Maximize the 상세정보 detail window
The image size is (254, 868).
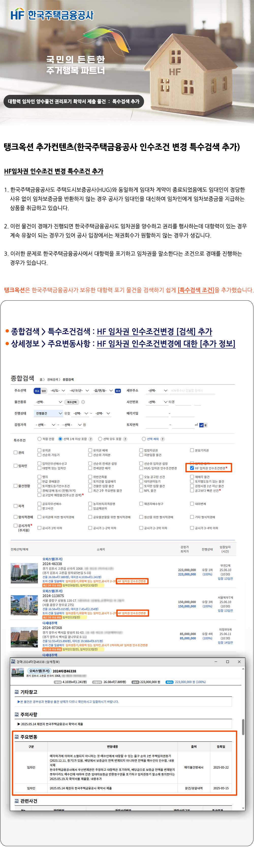228,662
